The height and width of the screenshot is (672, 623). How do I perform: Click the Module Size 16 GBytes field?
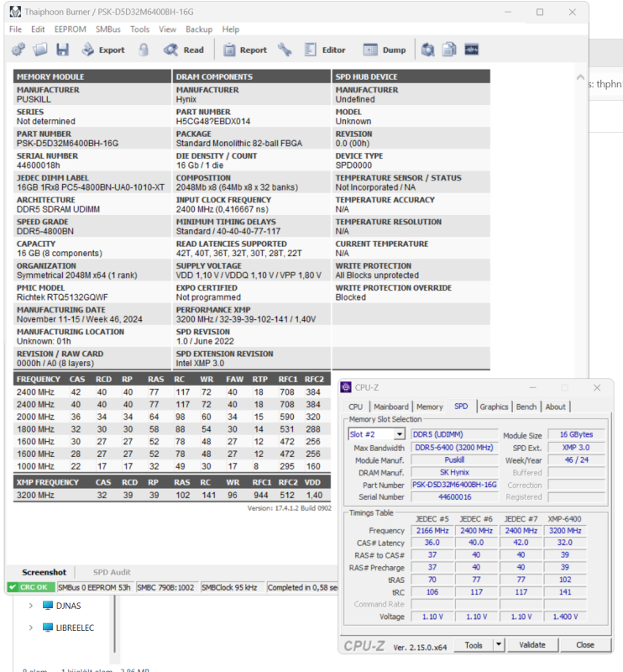[576, 434]
